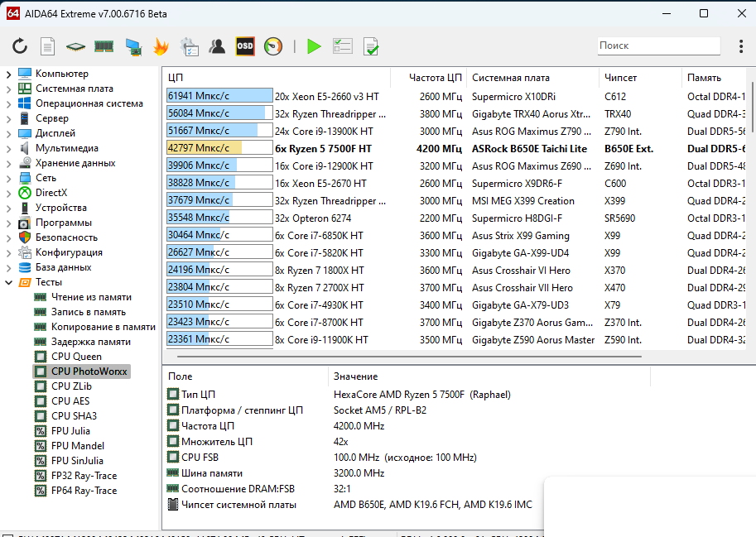This screenshot has height=537, width=756.
Task: Open the FPU Mandel benchmark
Action: click(x=78, y=446)
